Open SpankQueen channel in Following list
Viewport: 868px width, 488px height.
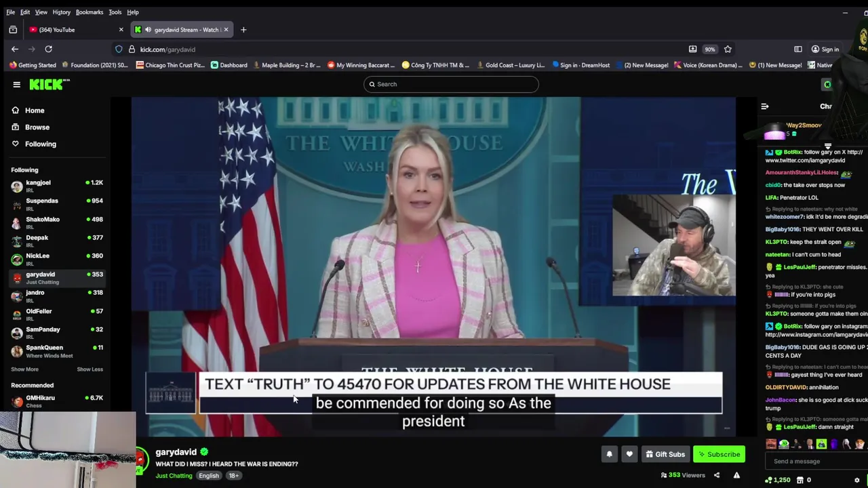click(57, 350)
